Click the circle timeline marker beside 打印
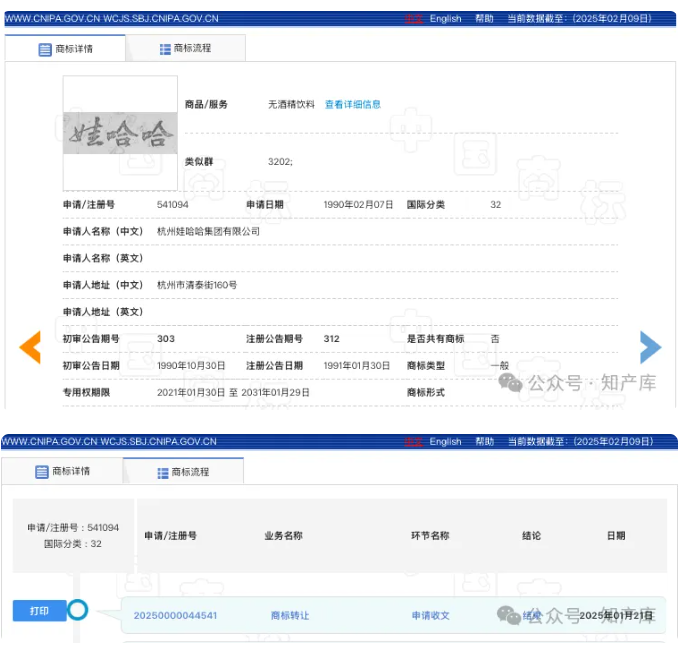Viewport: 682px width, 647px height. pyautogui.click(x=77, y=610)
